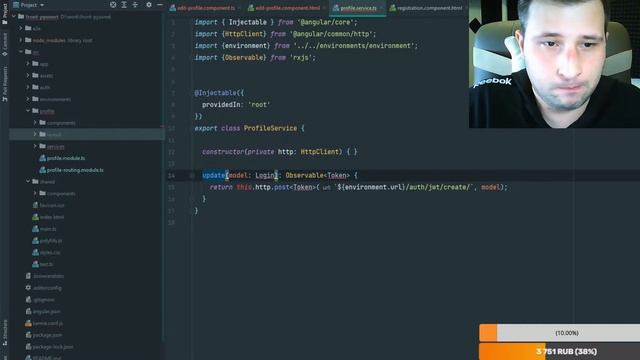
Task: Click 'HttpClient' type in the constructor
Action: (320, 152)
